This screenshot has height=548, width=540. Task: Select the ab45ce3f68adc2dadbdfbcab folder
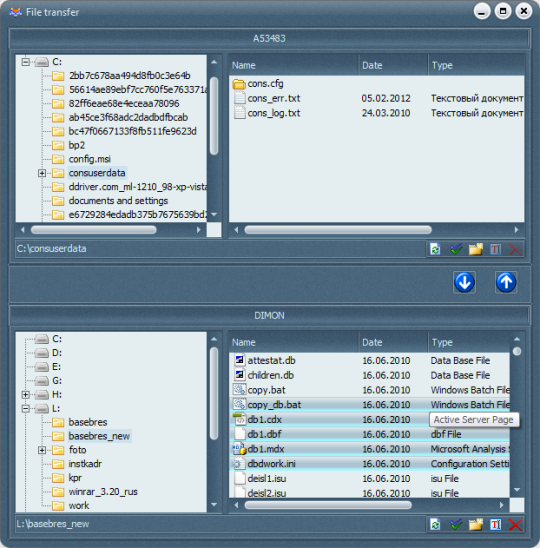(128, 117)
